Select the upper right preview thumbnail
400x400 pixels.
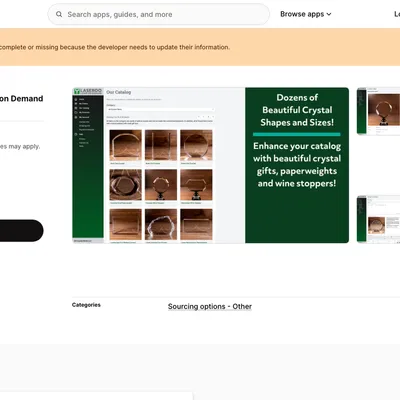(378, 111)
